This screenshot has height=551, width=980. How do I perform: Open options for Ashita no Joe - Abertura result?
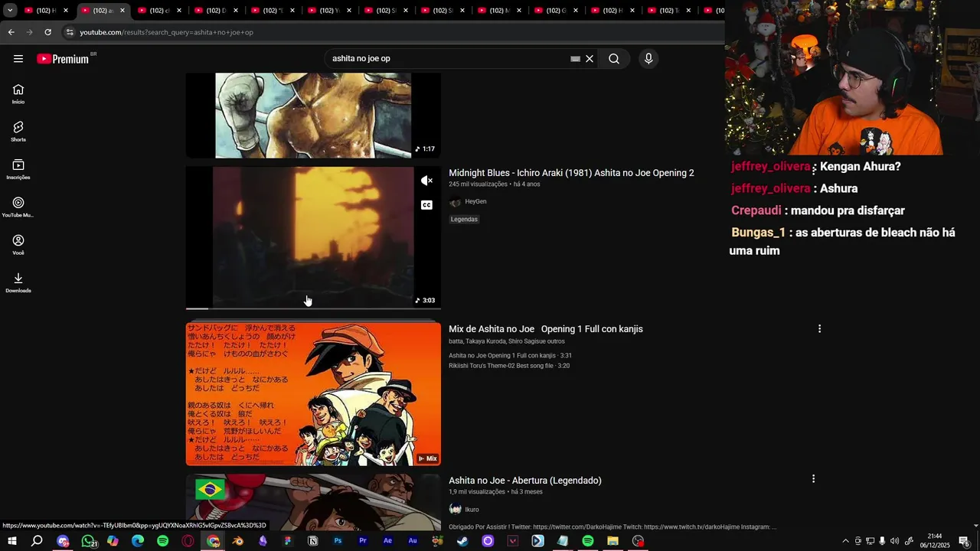pos(813,479)
